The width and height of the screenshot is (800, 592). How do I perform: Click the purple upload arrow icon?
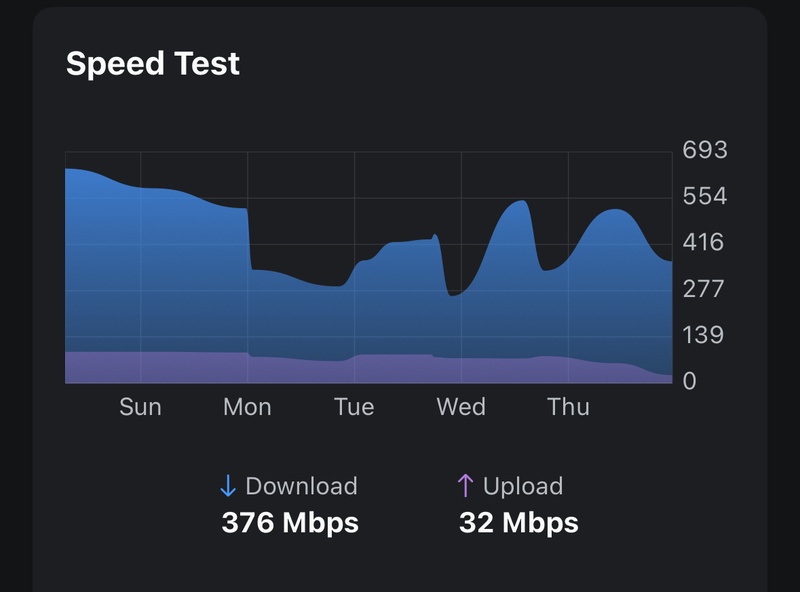[465, 486]
